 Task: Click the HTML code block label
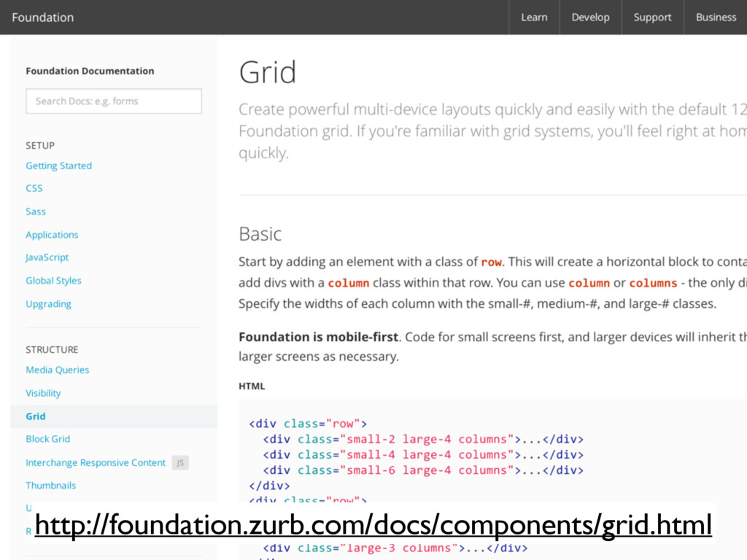[252, 386]
